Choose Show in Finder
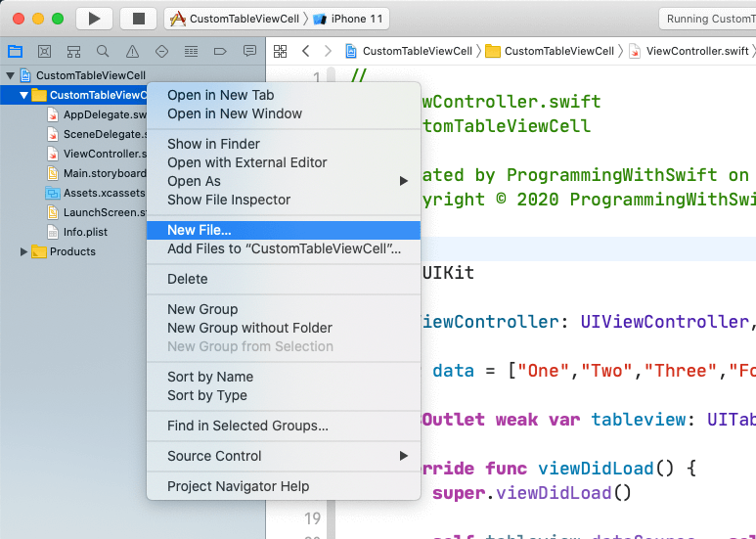756x539 pixels. (284, 144)
